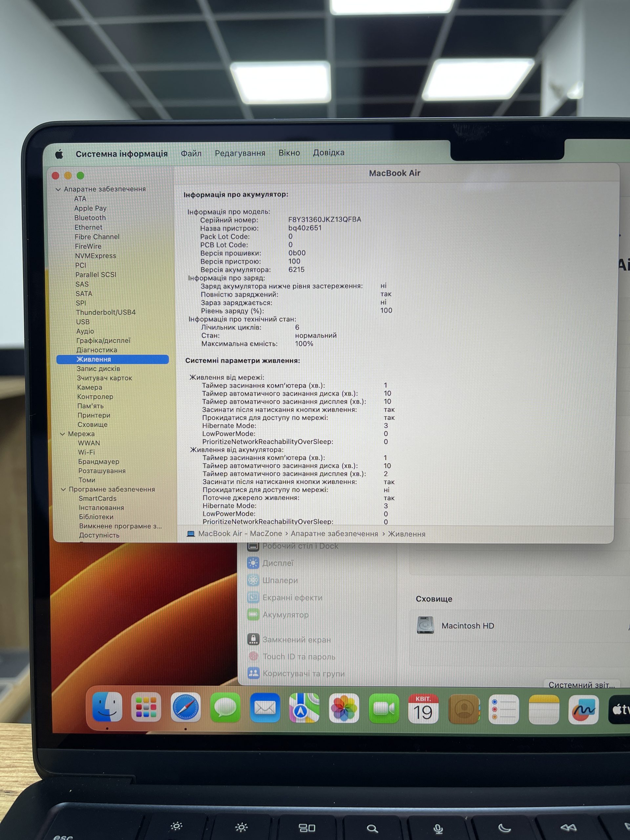Select Камера in the sidebar

90,387
